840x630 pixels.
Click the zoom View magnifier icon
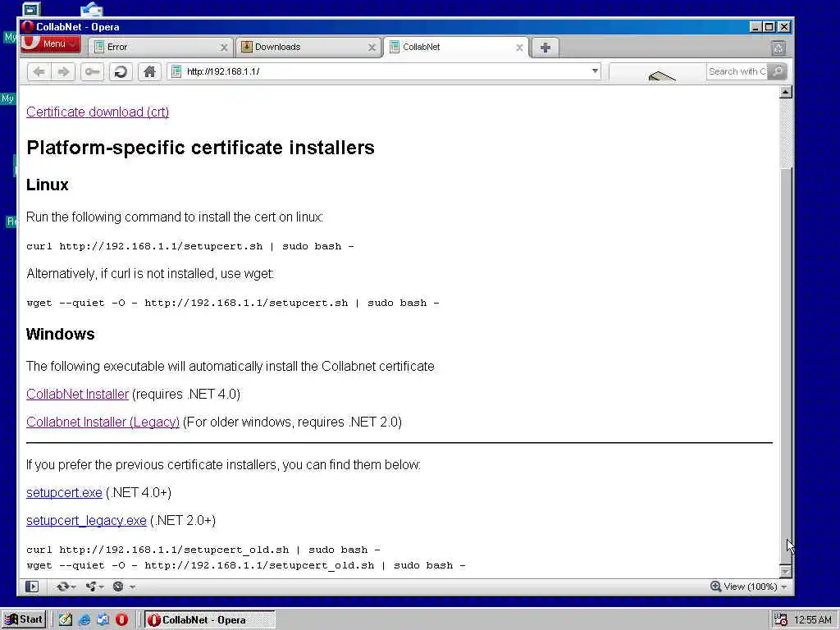point(715,586)
